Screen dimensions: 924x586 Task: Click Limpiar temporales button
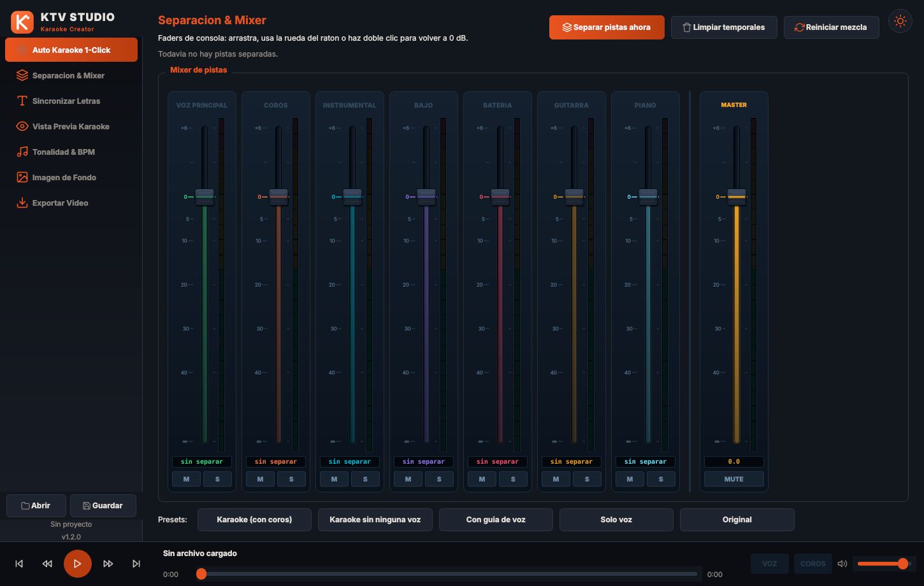(724, 27)
